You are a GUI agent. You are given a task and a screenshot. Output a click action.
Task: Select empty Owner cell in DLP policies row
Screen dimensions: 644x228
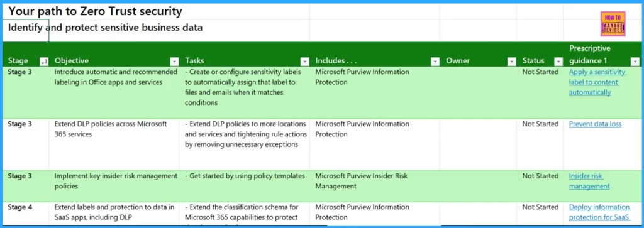point(478,144)
